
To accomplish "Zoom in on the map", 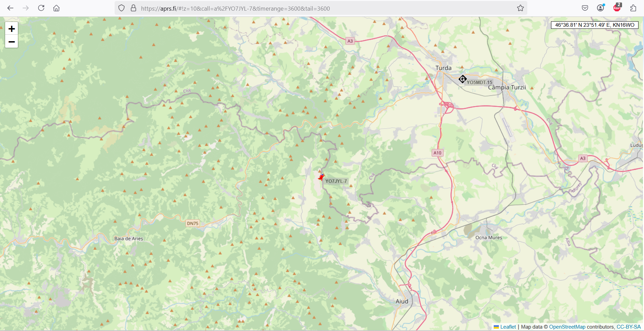I will pos(12,28).
